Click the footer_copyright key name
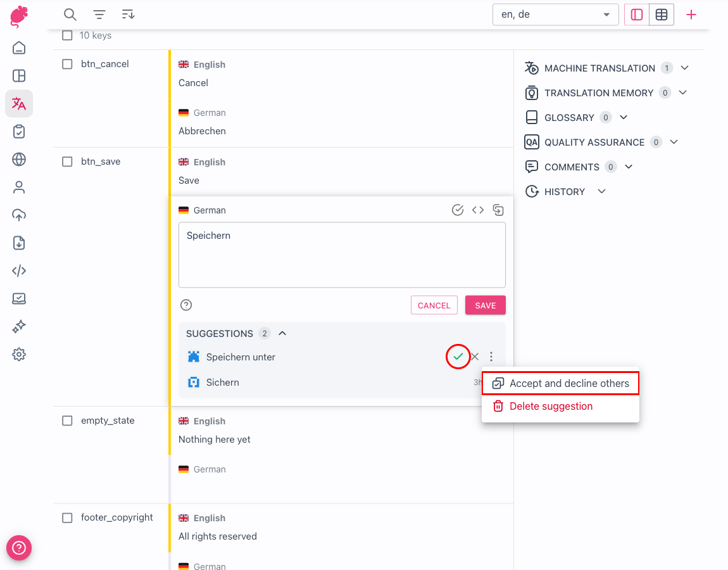 tap(117, 517)
